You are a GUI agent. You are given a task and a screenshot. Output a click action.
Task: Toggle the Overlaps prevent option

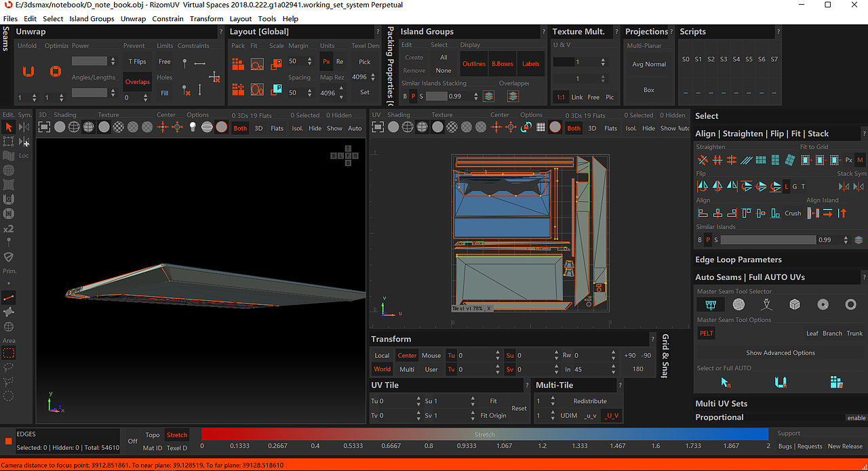[x=138, y=81]
